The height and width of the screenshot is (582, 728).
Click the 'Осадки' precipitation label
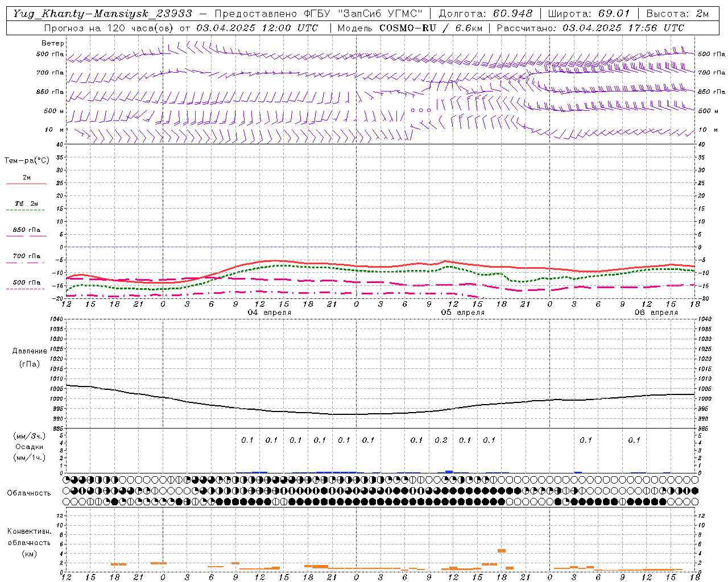click(30, 447)
